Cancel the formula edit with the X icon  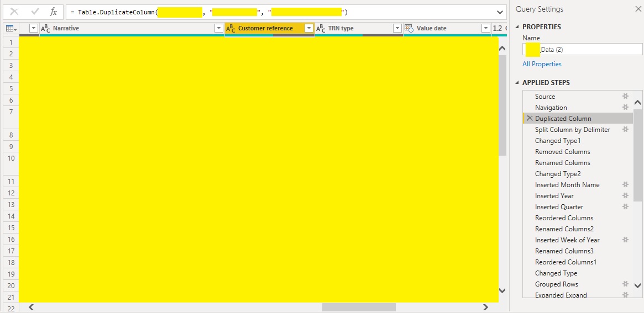point(14,12)
